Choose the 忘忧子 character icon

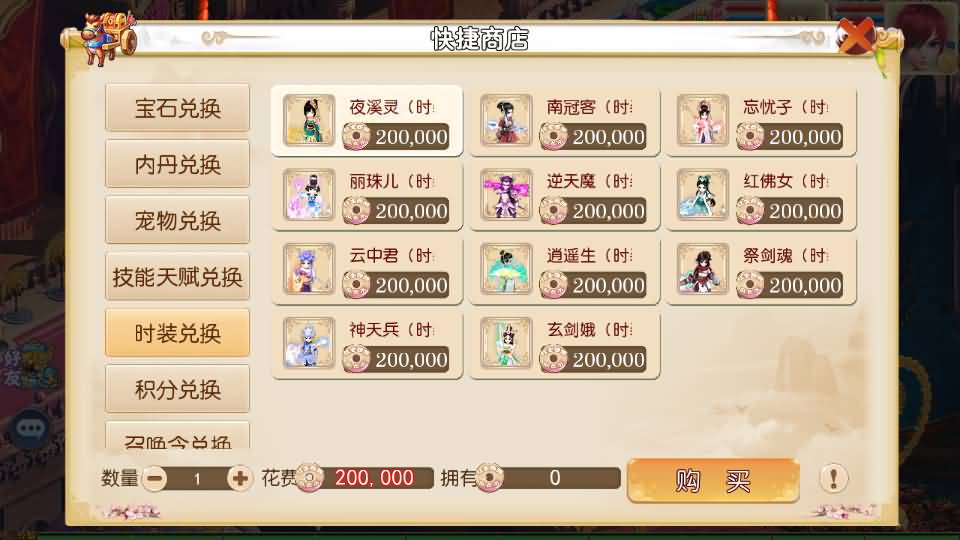(702, 121)
